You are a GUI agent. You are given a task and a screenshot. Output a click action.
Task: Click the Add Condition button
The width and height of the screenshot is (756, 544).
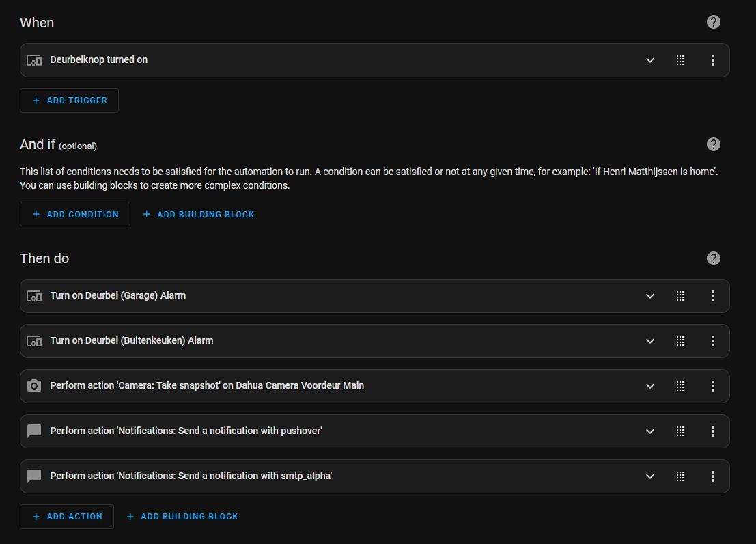(x=75, y=215)
